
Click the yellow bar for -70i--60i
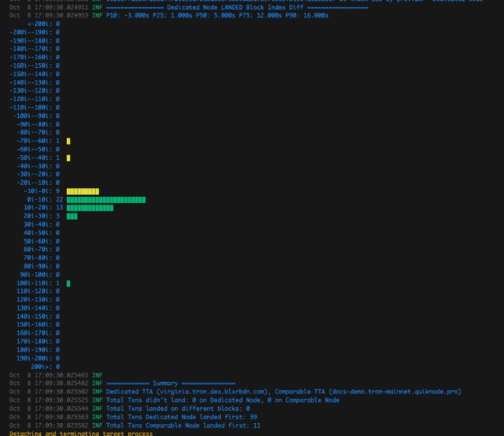tap(69, 141)
